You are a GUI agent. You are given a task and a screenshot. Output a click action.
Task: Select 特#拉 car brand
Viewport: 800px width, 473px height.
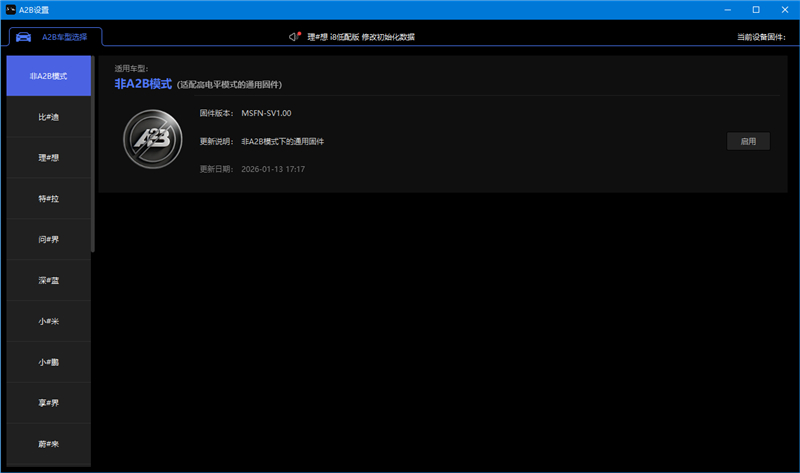pyautogui.click(x=49, y=199)
